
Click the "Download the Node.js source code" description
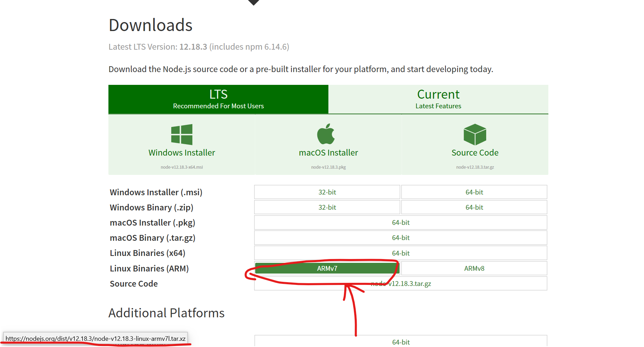tap(301, 69)
